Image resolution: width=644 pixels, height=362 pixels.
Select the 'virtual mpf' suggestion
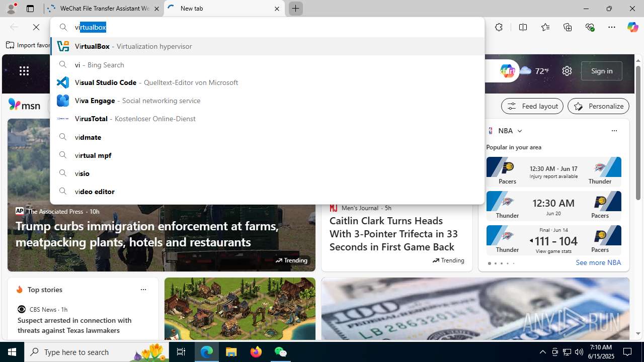[x=267, y=155]
